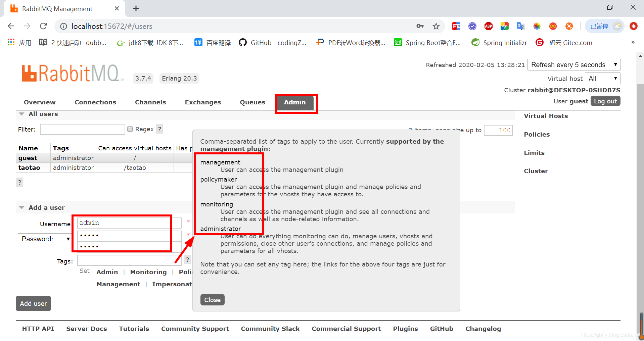This screenshot has height=341, width=644.
Task: Open the HTTP API footer link
Action: click(x=38, y=329)
